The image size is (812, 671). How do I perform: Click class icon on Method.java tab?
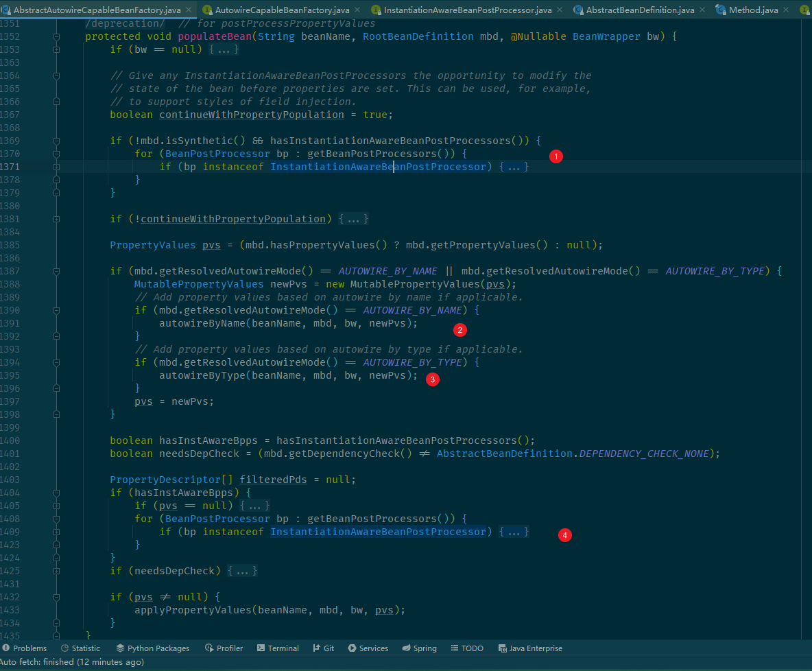click(720, 10)
